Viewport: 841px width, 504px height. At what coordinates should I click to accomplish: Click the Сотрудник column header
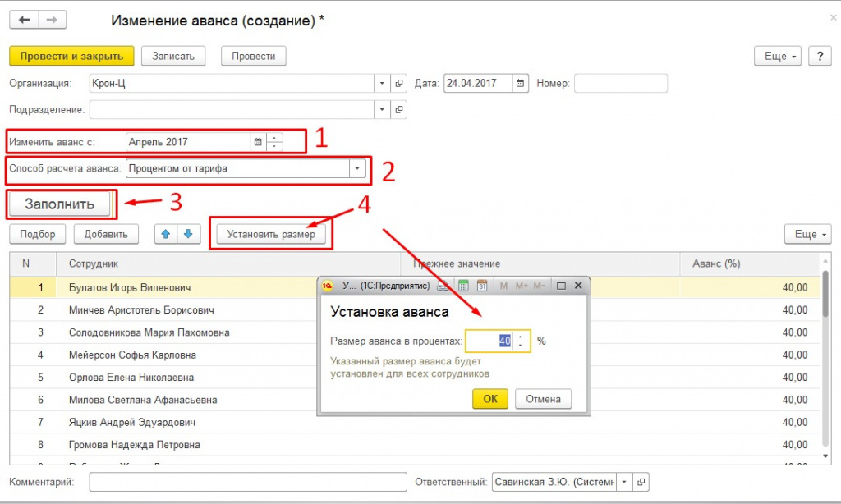(228, 263)
